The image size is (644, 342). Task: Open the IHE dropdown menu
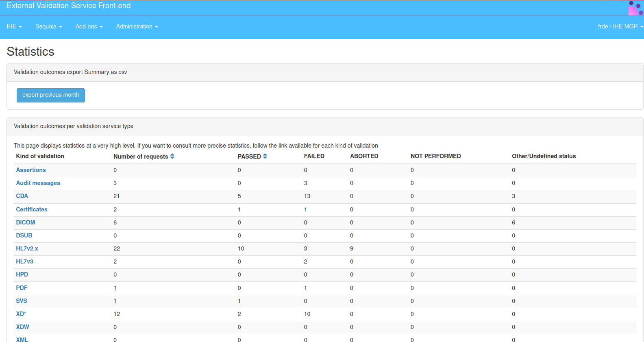pos(14,26)
